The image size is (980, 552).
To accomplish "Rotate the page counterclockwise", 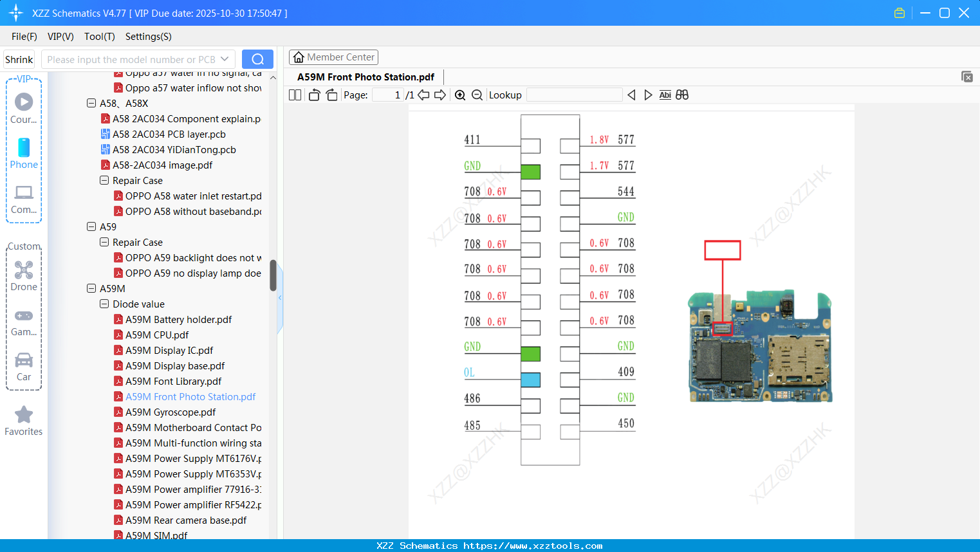I will pyautogui.click(x=314, y=95).
